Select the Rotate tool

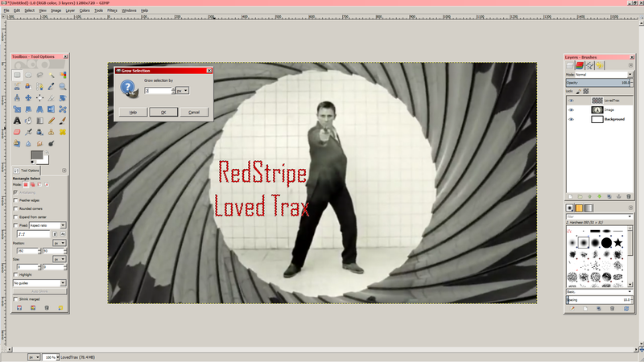63,98
